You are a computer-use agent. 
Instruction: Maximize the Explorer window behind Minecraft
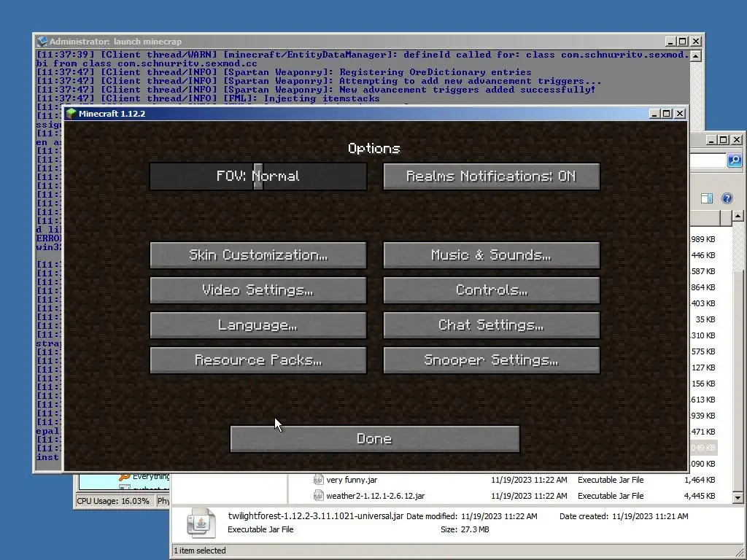point(724,140)
